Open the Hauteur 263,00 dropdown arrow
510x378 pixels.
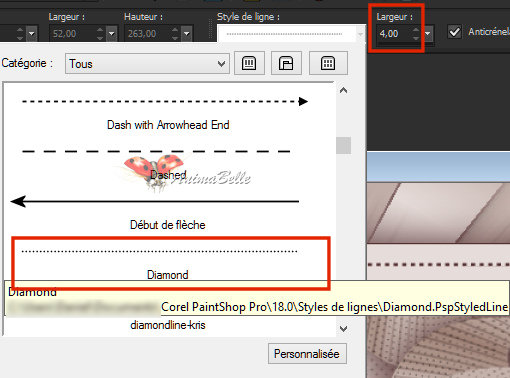186,33
